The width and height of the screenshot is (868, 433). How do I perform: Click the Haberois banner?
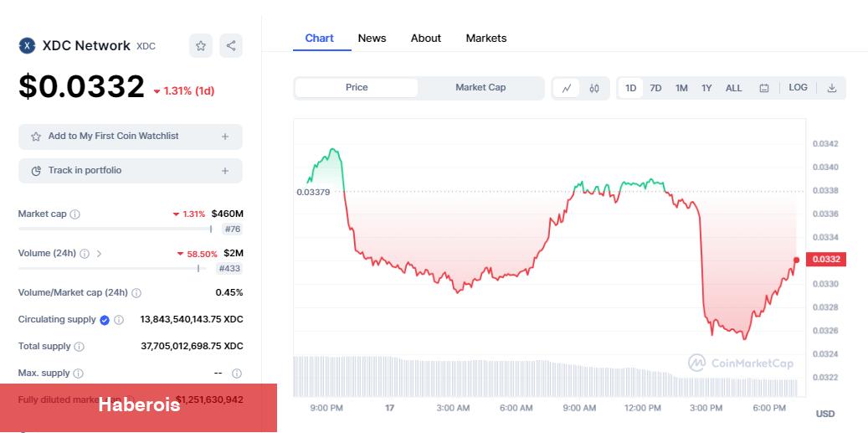138,408
